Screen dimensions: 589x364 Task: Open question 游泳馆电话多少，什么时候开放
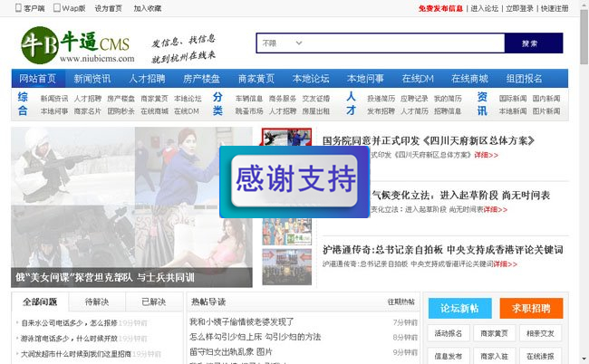[x=69, y=338]
